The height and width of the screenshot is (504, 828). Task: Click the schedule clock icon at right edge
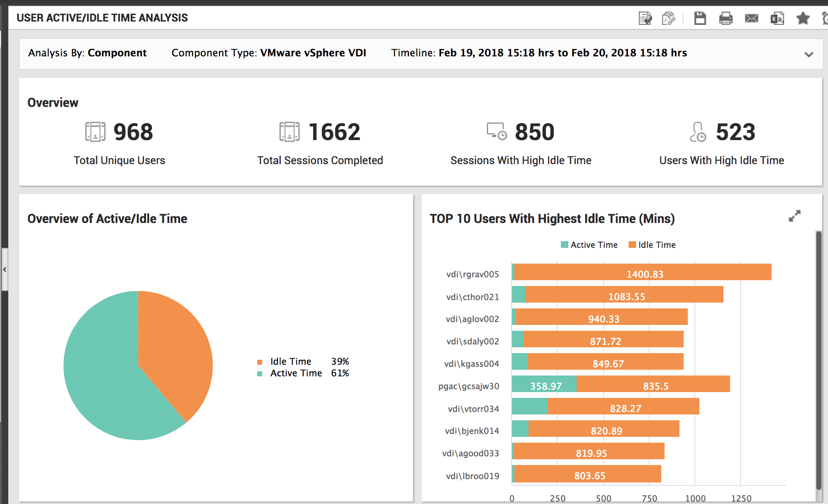click(x=825, y=18)
